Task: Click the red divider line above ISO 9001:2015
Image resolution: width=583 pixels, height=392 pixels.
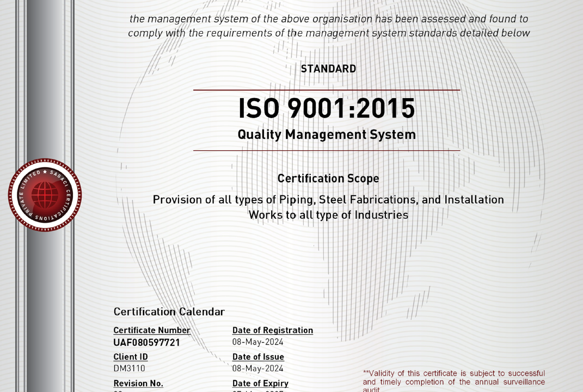Action: click(x=328, y=90)
